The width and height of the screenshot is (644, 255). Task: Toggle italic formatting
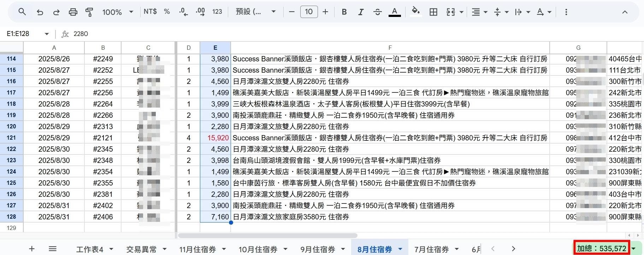point(361,12)
